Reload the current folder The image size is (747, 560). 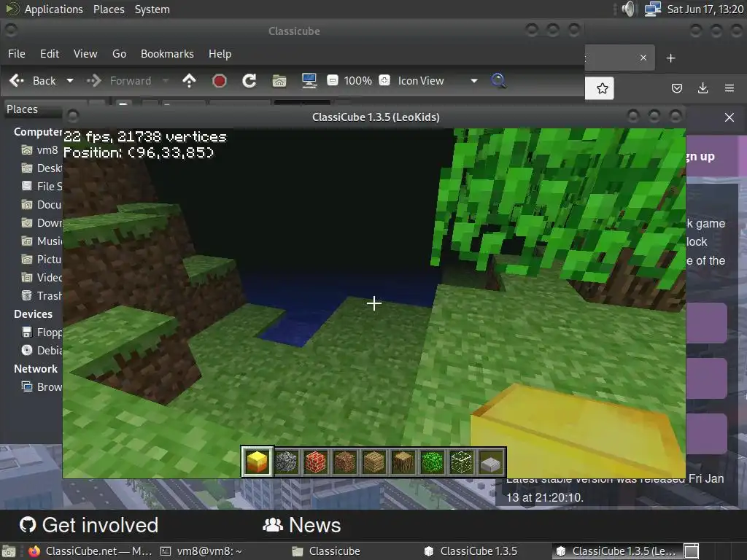249,81
